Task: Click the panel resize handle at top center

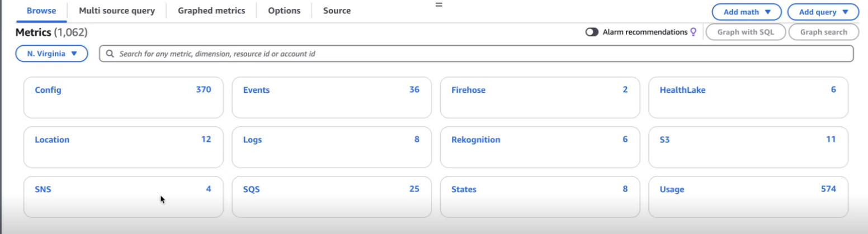Action: 439,4
